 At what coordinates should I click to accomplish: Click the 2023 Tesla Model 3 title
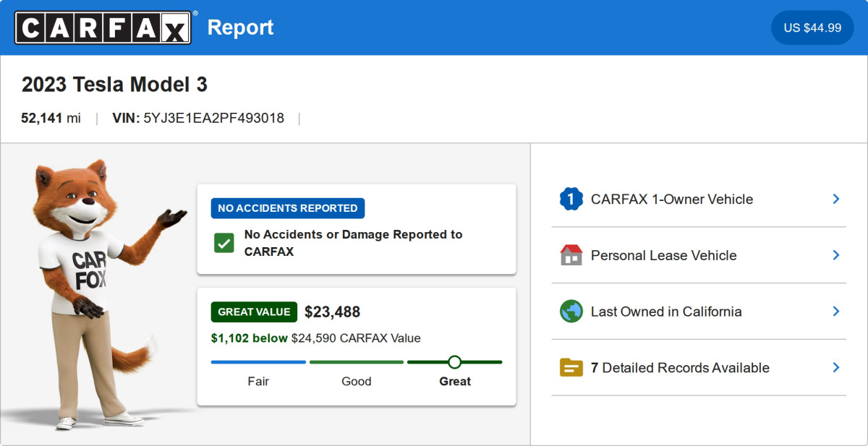(x=114, y=85)
